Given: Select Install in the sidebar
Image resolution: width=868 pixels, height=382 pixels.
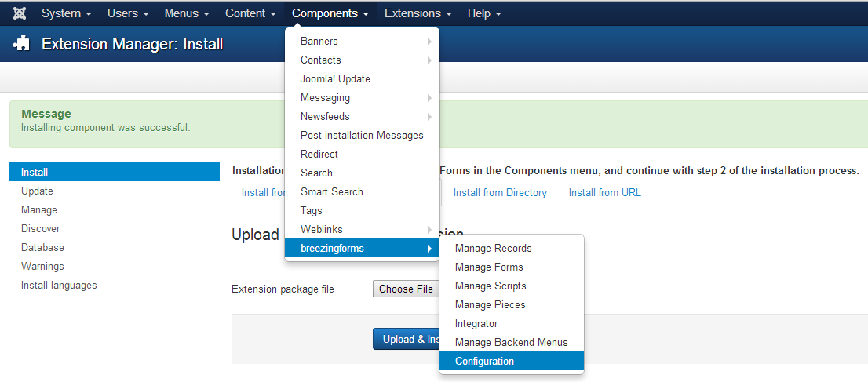Looking at the screenshot, I should coord(115,173).
